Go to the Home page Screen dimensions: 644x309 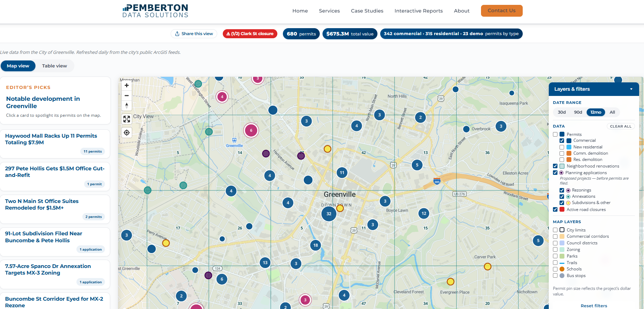click(x=300, y=11)
